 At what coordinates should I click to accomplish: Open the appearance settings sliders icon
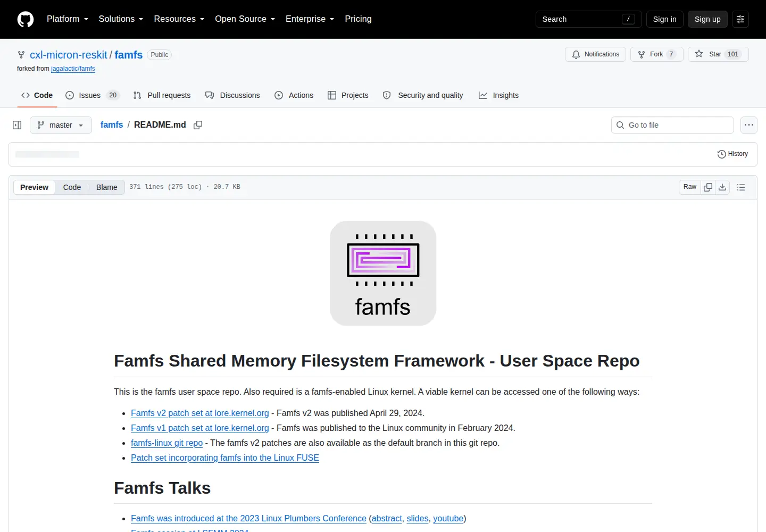tap(740, 19)
